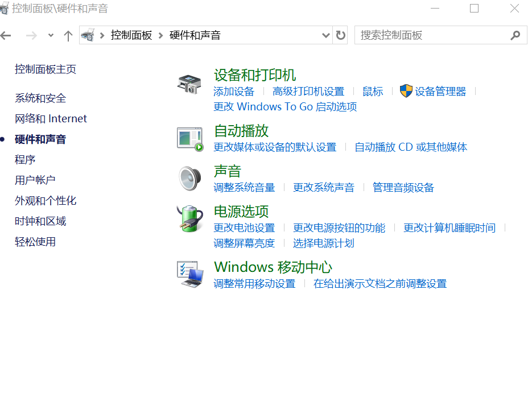Open 高级打印机设置 link
The image size is (532, 397).
(x=308, y=91)
